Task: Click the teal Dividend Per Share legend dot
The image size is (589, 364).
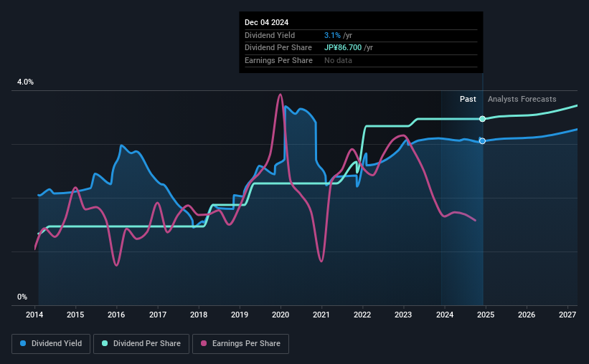Action: tap(105, 343)
